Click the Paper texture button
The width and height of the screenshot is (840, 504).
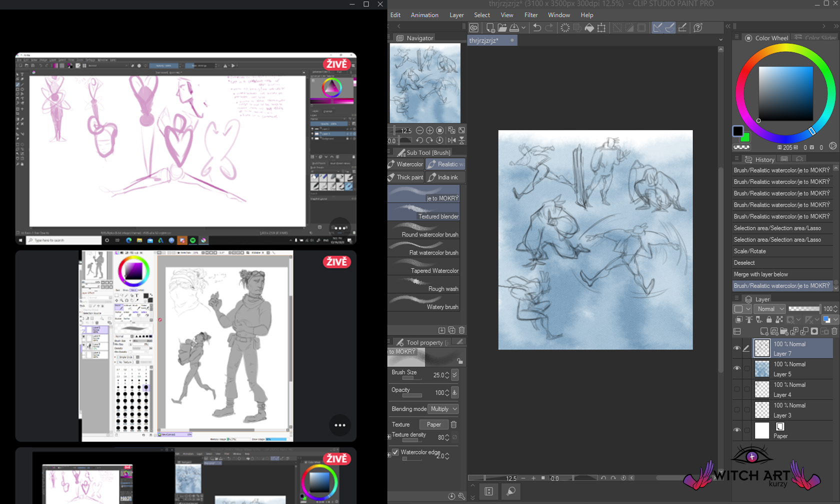click(433, 424)
